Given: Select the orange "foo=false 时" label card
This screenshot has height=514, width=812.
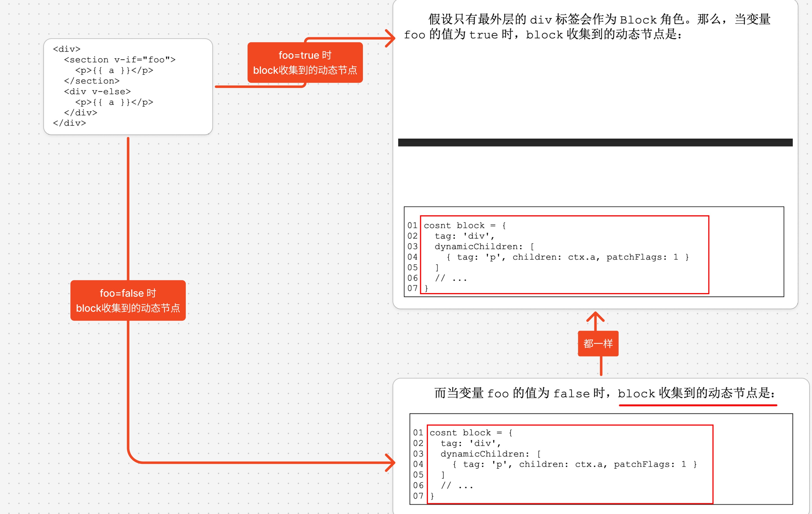Looking at the screenshot, I should [128, 300].
